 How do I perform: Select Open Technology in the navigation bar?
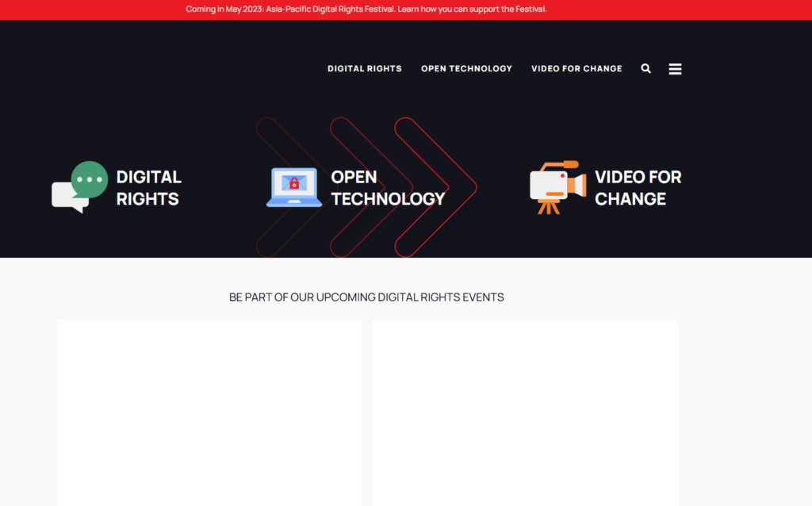pos(466,68)
